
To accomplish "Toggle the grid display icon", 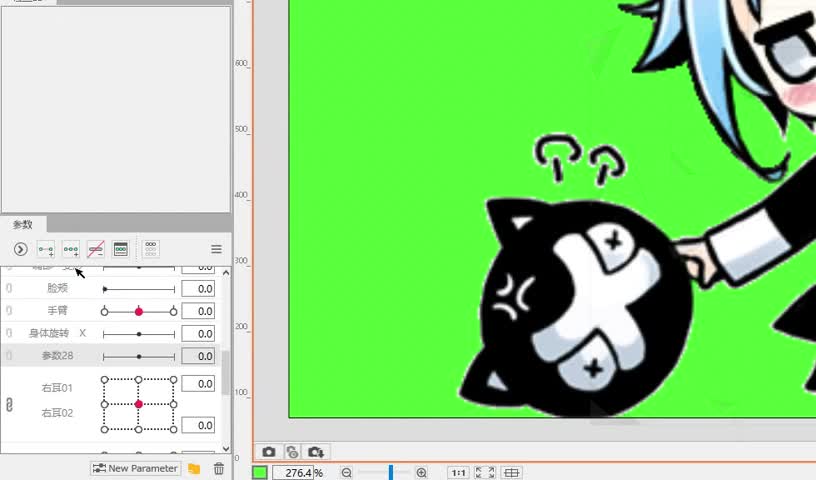I will pos(512,473).
